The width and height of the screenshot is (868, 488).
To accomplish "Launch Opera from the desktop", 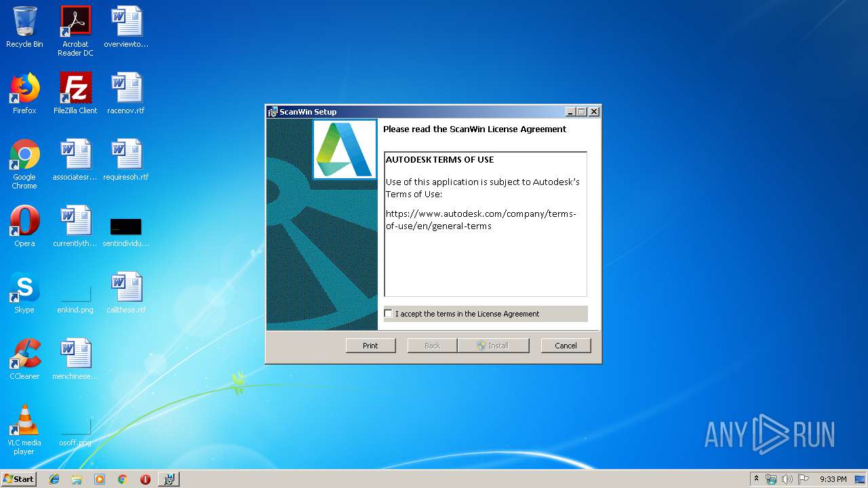I will [x=24, y=226].
